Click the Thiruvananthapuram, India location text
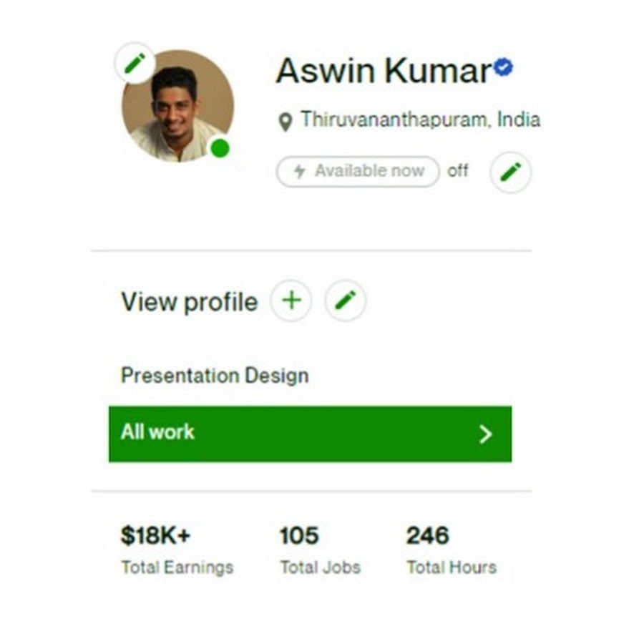 point(421,120)
